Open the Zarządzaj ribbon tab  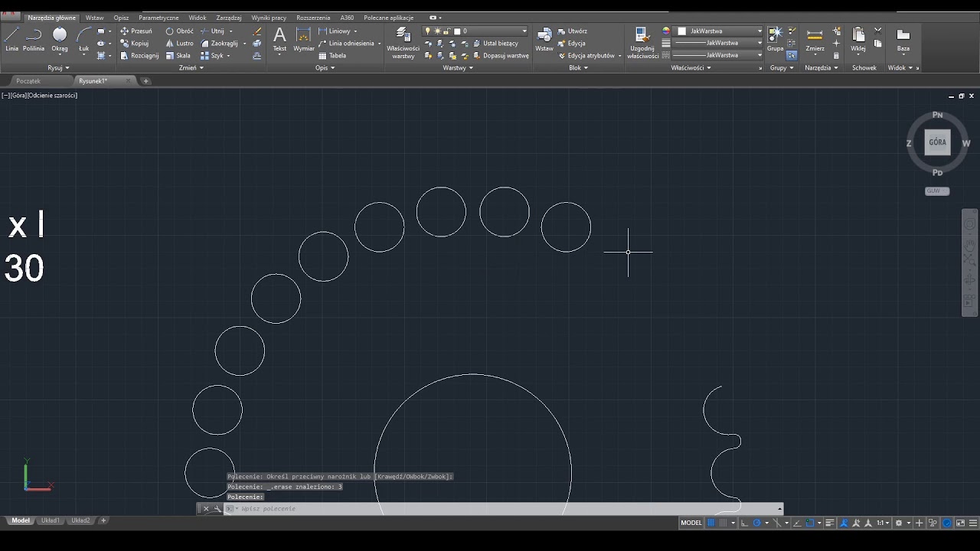(x=229, y=18)
